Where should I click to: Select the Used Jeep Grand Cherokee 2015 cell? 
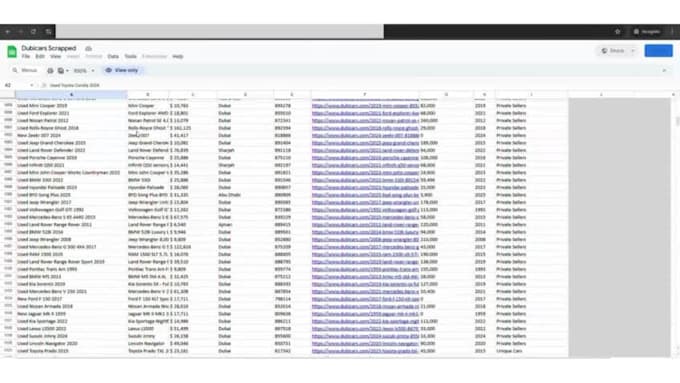[x=71, y=143]
